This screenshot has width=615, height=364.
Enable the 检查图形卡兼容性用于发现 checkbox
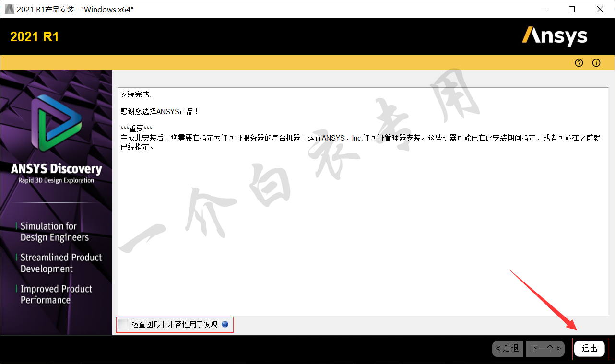click(123, 325)
